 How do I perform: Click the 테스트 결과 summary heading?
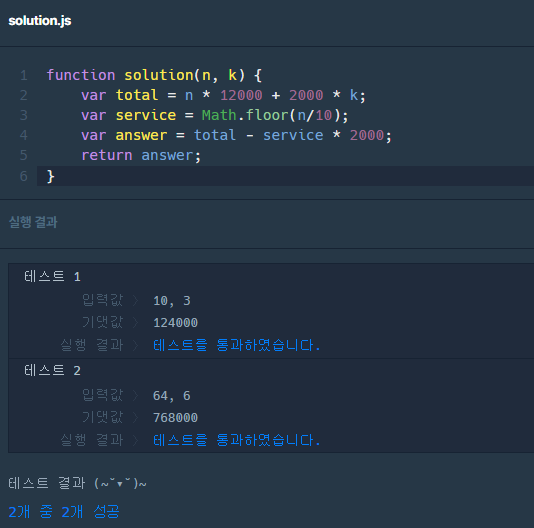(x=77, y=483)
